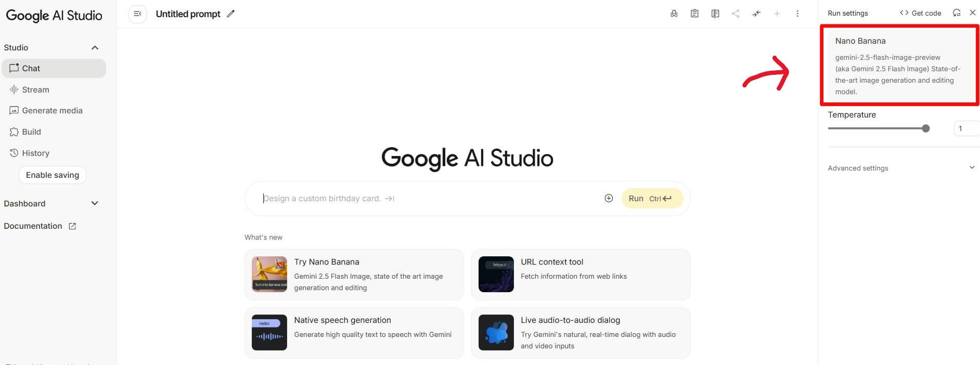Open the Stream section

(54, 89)
